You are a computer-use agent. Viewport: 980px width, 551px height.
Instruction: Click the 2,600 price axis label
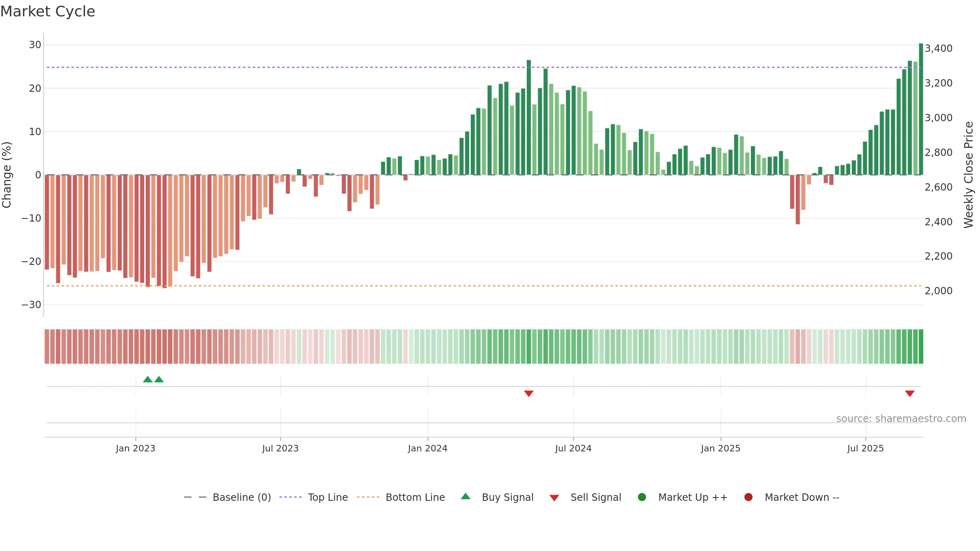click(x=939, y=187)
